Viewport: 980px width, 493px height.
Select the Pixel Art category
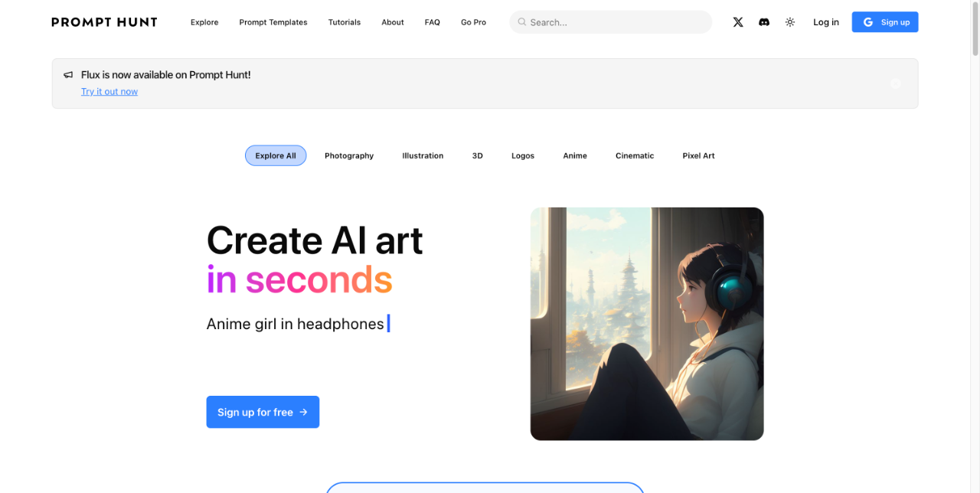[698, 155]
